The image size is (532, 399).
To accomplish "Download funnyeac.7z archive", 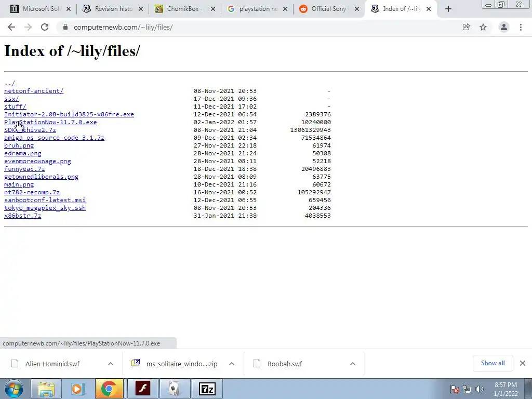I will (x=24, y=169).
